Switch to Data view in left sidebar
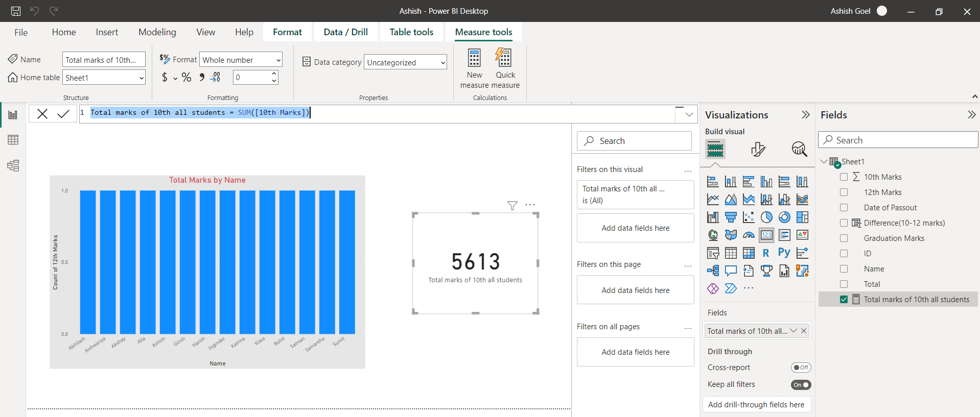The width and height of the screenshot is (980, 417). point(13,140)
